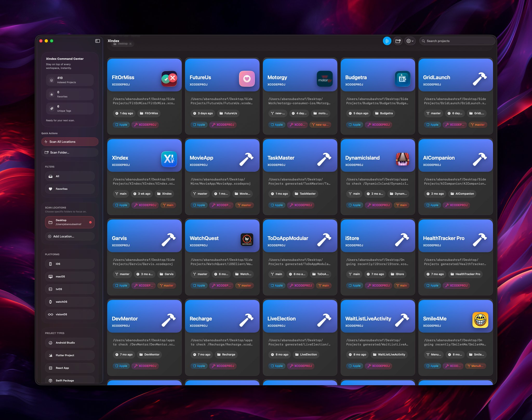Image resolution: width=532 pixels, height=420 pixels.
Task: Click the Scan Folder... button
Action: coord(70,153)
